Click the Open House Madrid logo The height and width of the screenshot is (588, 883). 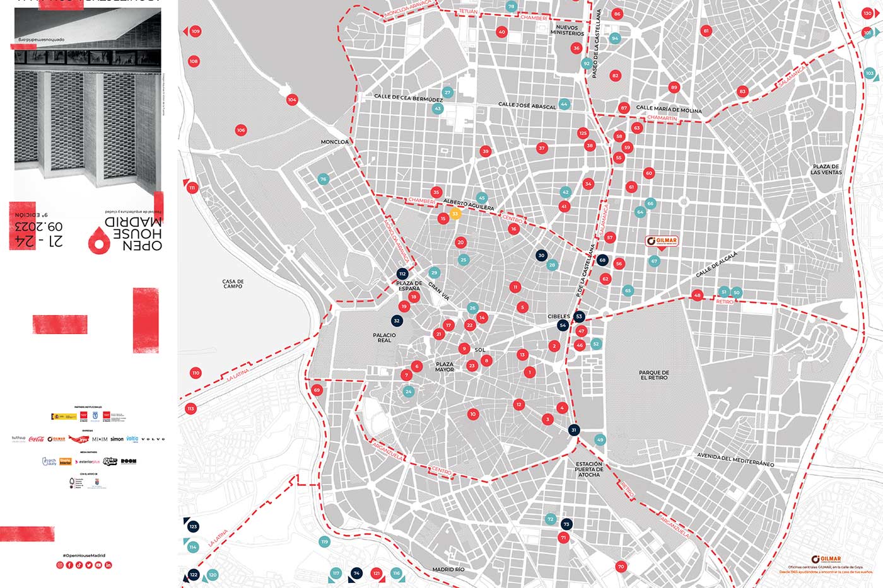pyautogui.click(x=125, y=234)
